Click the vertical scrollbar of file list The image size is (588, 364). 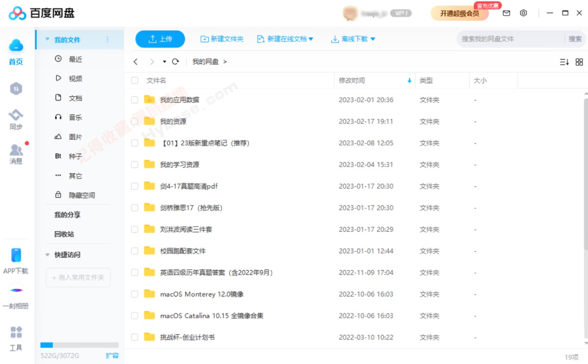point(585,173)
